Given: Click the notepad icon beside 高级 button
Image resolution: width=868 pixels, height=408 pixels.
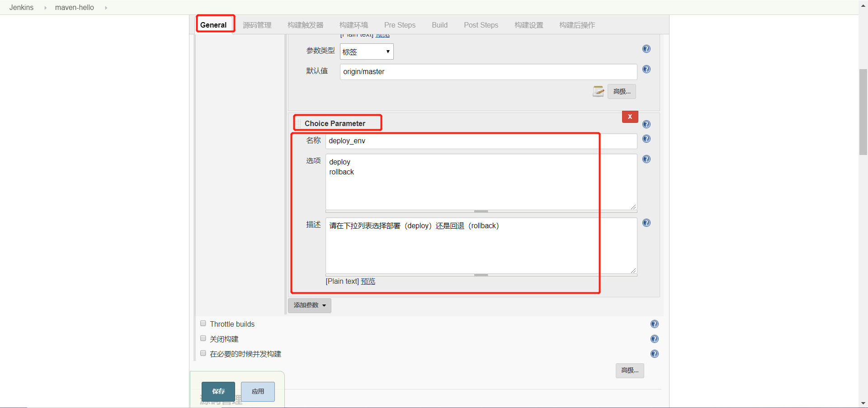Looking at the screenshot, I should [598, 91].
